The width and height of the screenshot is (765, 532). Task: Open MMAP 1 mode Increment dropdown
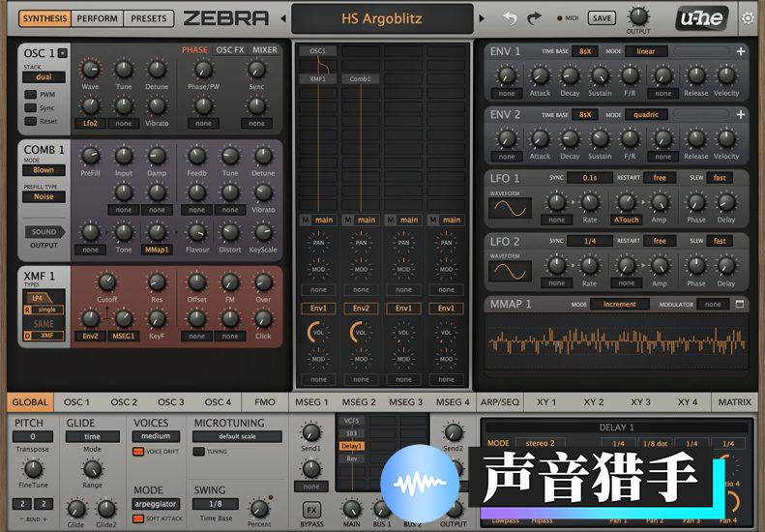(620, 304)
